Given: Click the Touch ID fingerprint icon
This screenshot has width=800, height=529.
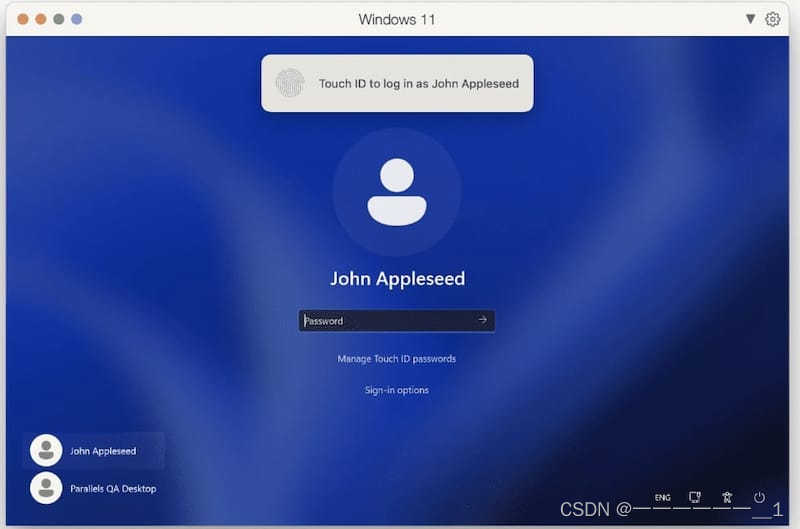Looking at the screenshot, I should pyautogui.click(x=290, y=83).
